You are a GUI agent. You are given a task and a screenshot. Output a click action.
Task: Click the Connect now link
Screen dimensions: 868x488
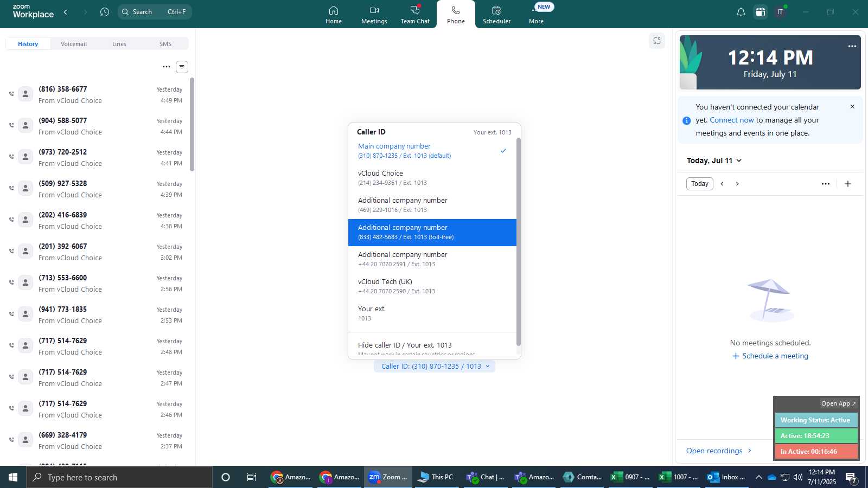732,120
